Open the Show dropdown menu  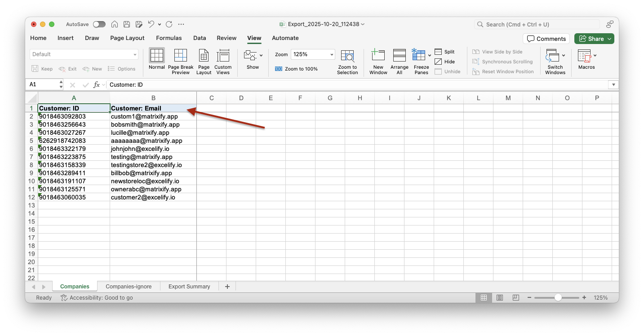click(x=253, y=56)
